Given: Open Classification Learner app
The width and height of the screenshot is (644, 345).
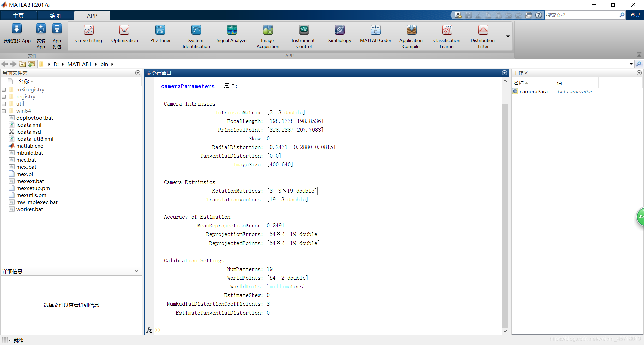Looking at the screenshot, I should [447, 37].
